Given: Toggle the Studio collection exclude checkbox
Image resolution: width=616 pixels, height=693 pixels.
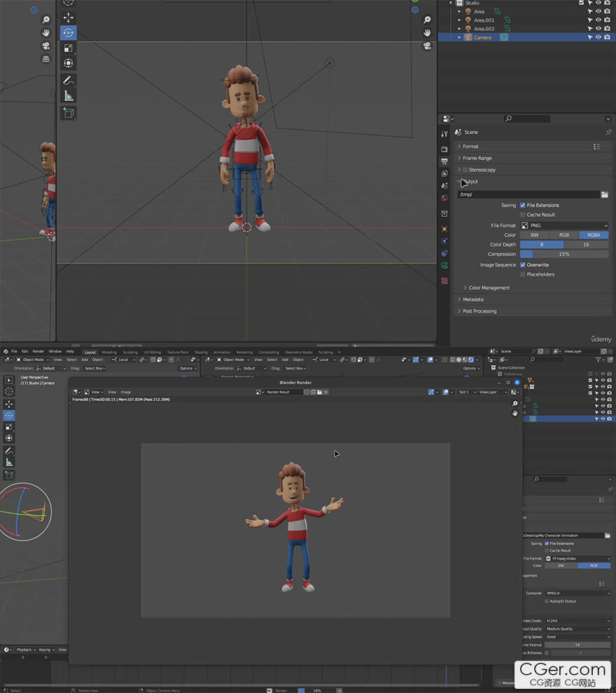Looking at the screenshot, I should (581, 3).
